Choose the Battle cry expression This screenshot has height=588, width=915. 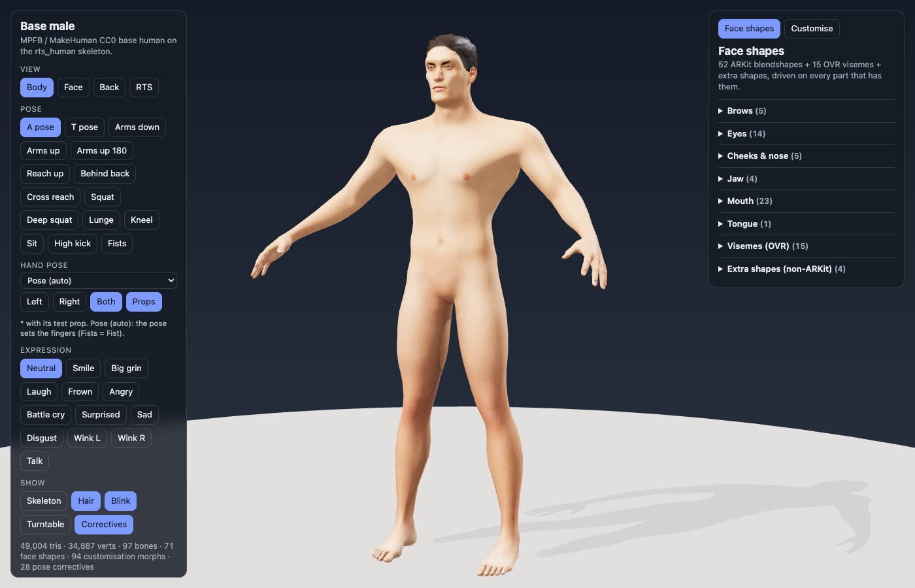pyautogui.click(x=46, y=415)
